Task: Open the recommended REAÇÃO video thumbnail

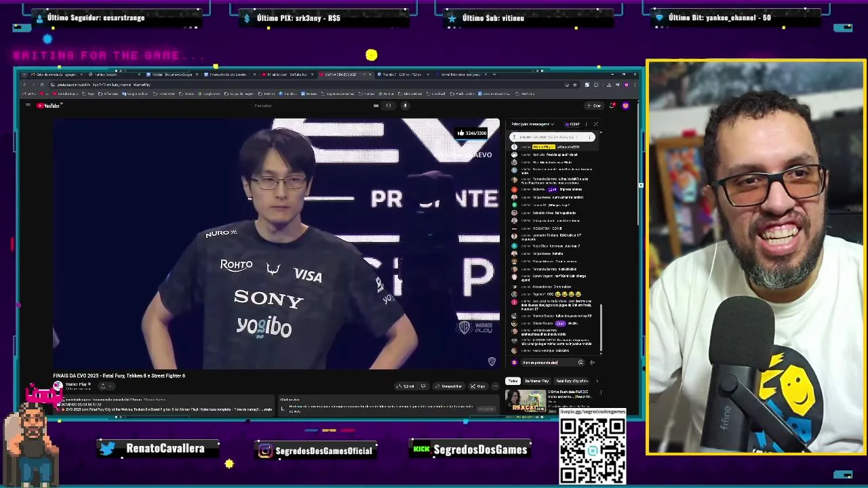Action: pyautogui.click(x=526, y=401)
